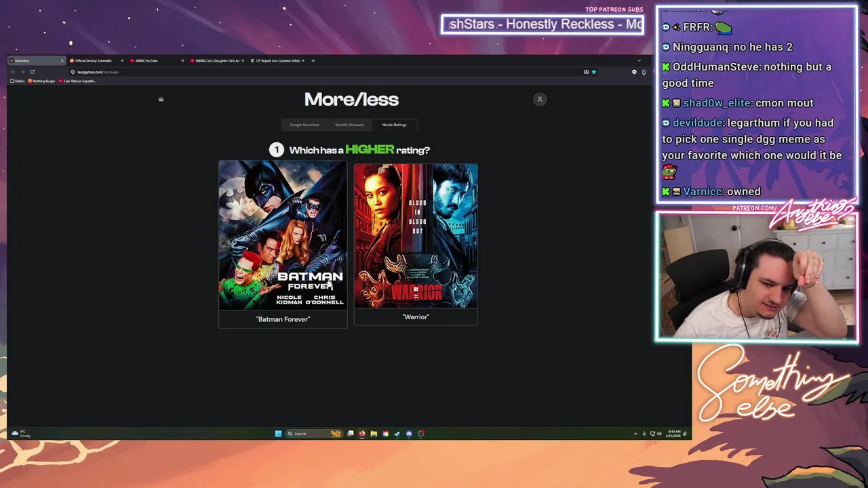Open the volume control in system tray
868x488 pixels.
(x=659, y=434)
